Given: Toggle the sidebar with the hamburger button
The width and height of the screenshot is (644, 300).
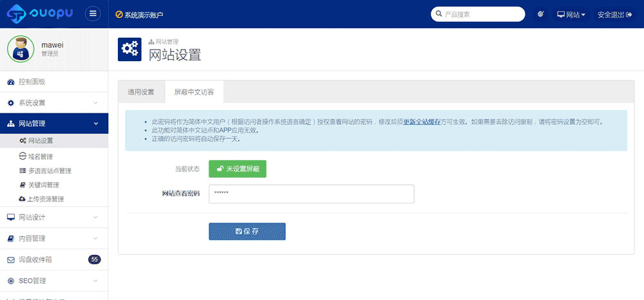Looking at the screenshot, I should 93,14.
